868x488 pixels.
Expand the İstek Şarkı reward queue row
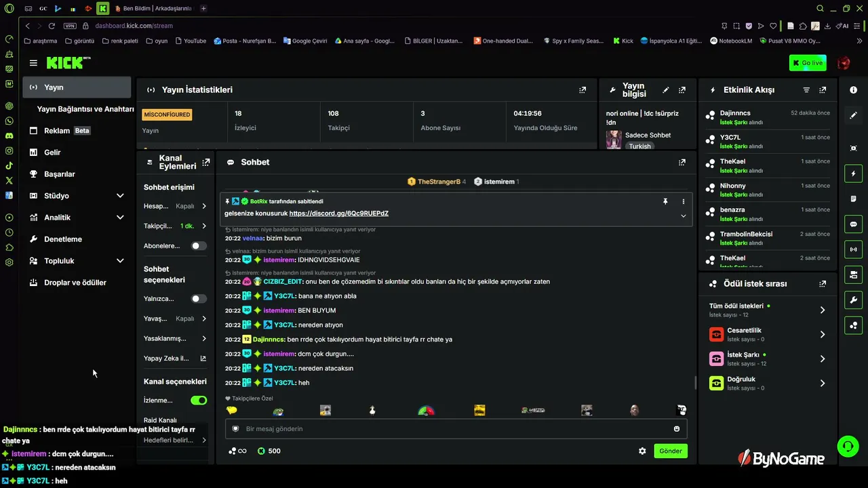click(x=766, y=359)
